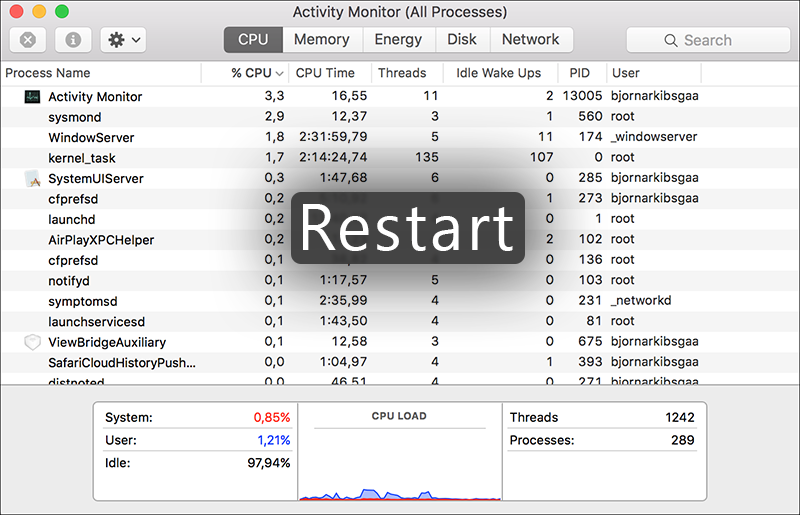Image resolution: width=800 pixels, height=515 pixels.
Task: Open the process Inspect info icon
Action: [x=73, y=40]
